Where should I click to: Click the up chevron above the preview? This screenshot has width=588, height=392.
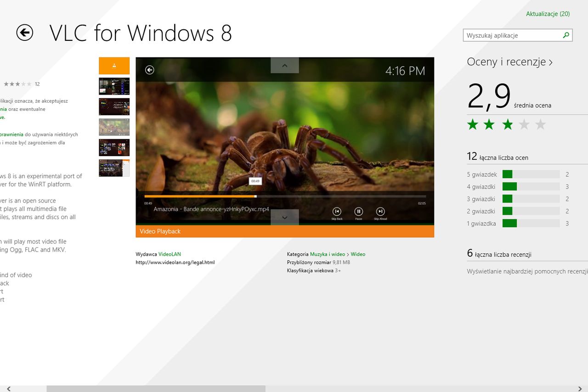coord(284,65)
